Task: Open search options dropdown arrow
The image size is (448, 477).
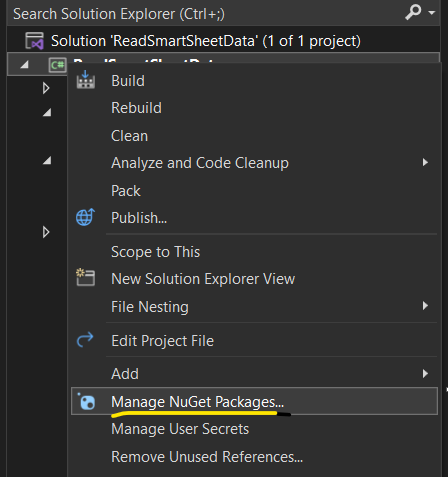Action: [x=432, y=13]
